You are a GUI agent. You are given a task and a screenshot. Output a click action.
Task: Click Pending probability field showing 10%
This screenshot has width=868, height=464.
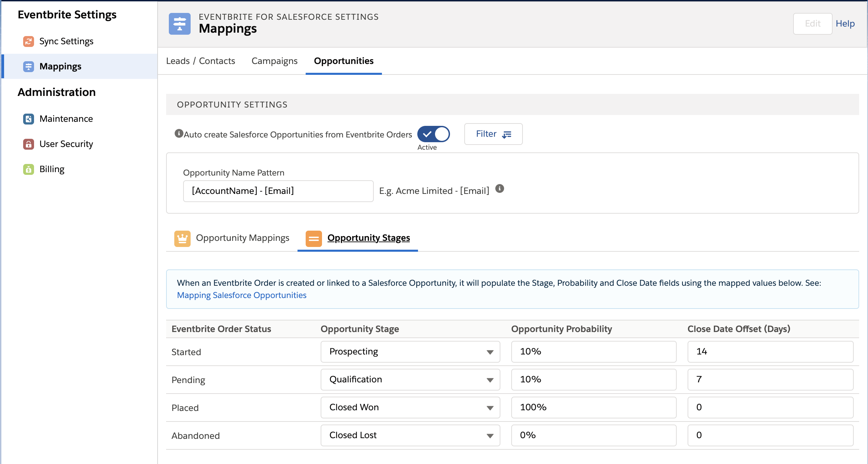(594, 380)
